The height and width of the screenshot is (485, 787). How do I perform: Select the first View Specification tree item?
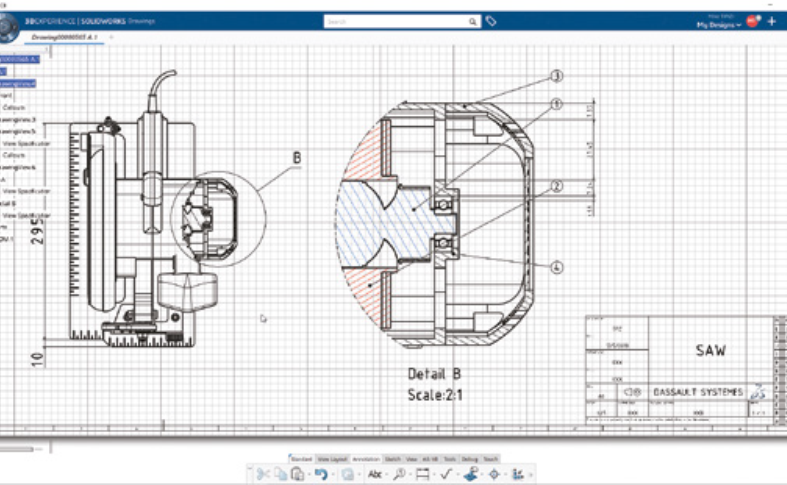[x=27, y=144]
